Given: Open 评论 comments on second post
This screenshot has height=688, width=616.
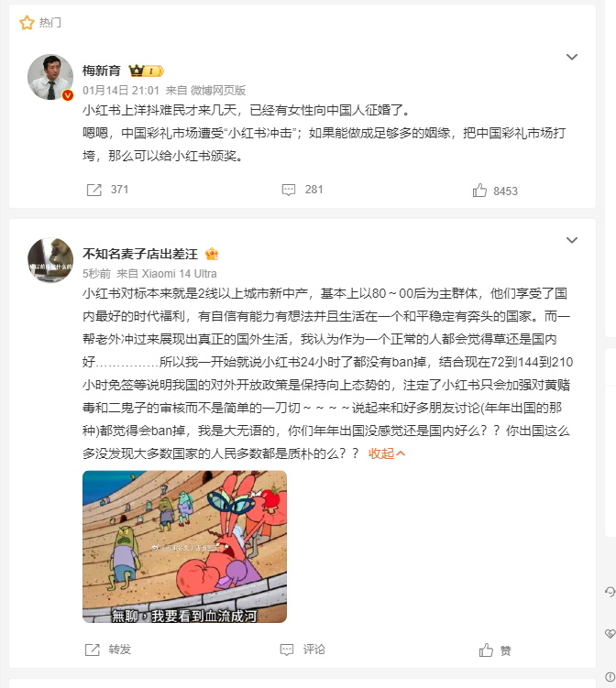Looking at the screenshot, I should click(x=287, y=650).
